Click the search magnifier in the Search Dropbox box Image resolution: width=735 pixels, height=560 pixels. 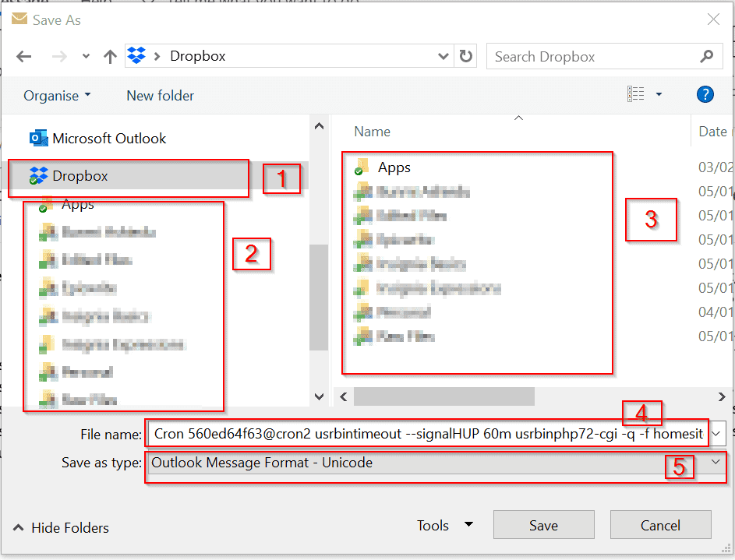pyautogui.click(x=706, y=56)
